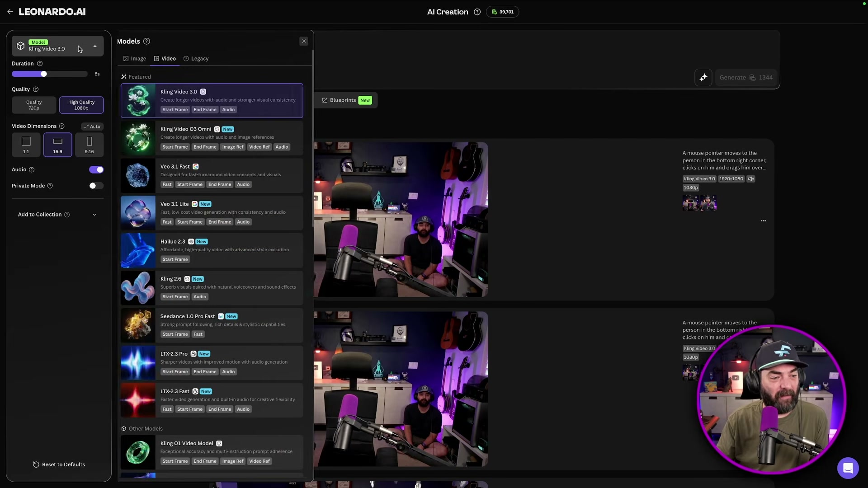Open the Legacy tab
This screenshot has width=868, height=488.
coord(196,58)
